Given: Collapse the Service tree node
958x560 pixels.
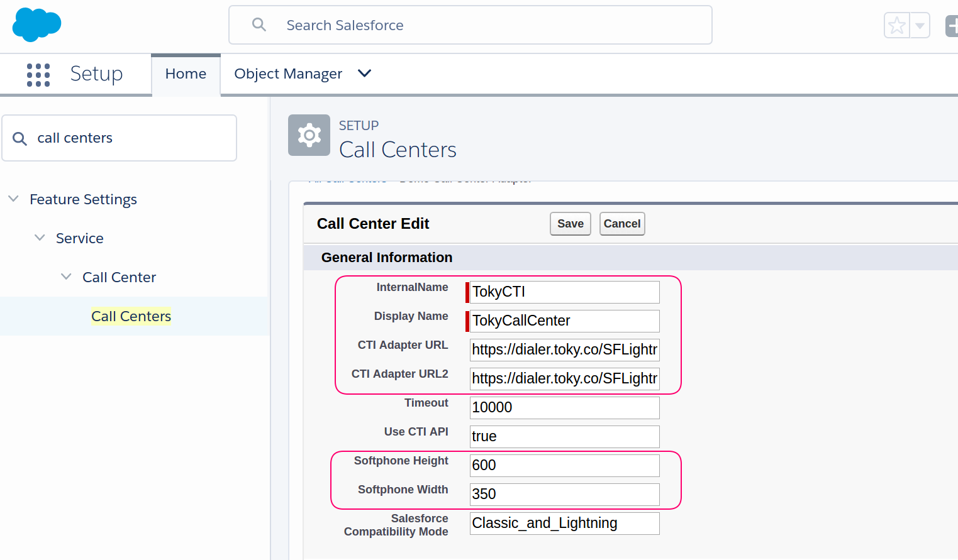Looking at the screenshot, I should tap(40, 238).
